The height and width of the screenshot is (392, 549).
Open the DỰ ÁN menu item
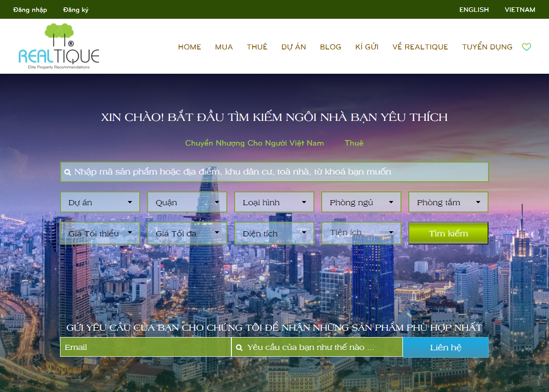click(294, 47)
